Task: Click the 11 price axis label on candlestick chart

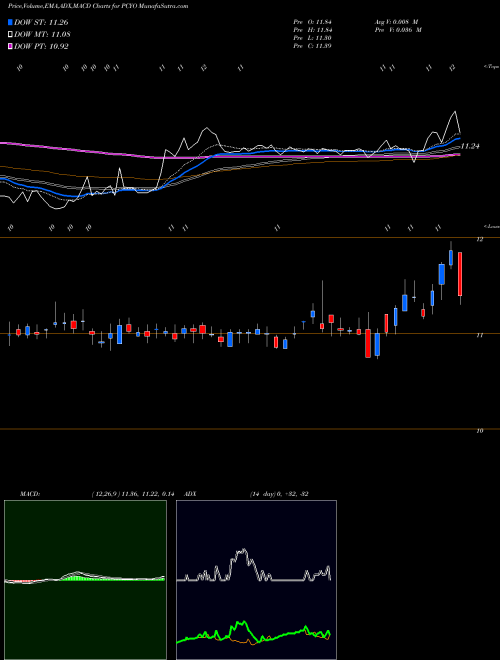Action: click(479, 335)
